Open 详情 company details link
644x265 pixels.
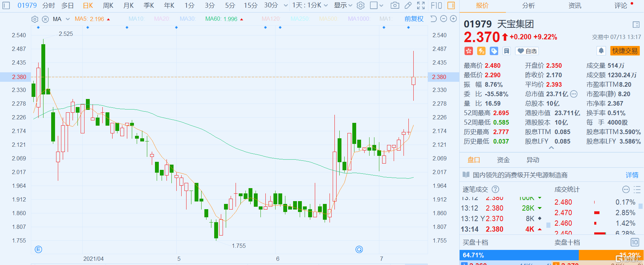coord(632,175)
